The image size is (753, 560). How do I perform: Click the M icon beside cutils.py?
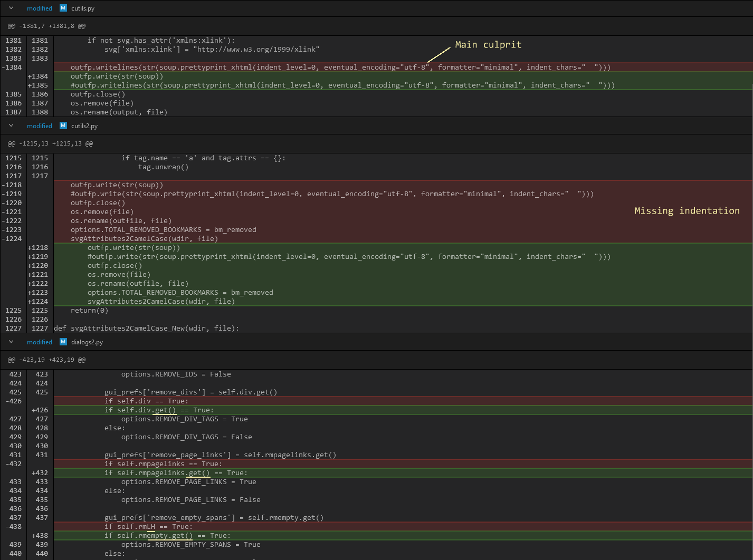tap(63, 8)
